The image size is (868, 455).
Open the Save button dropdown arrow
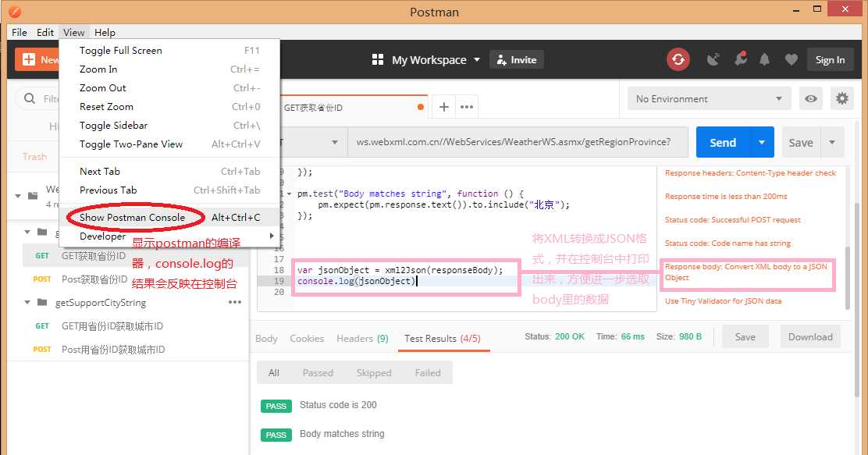point(832,142)
